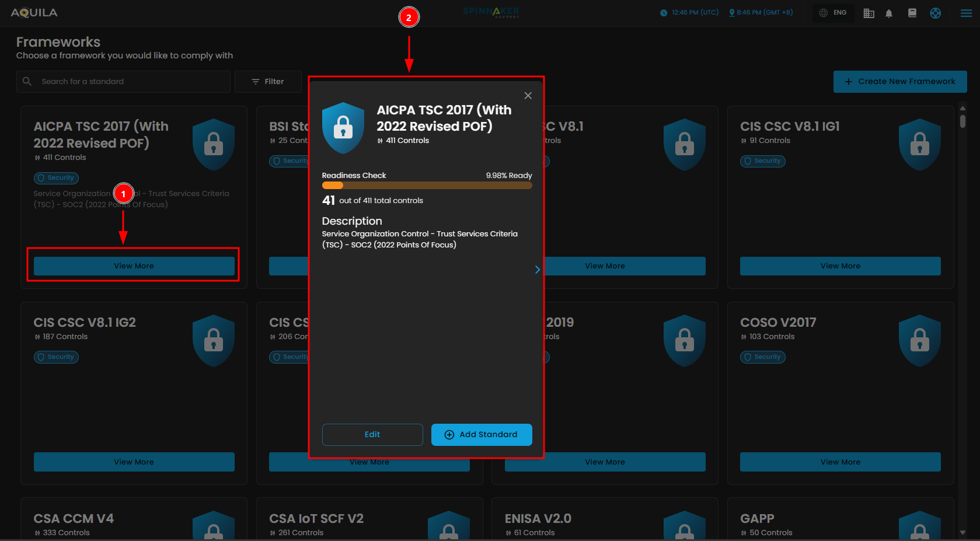Image resolution: width=980 pixels, height=541 pixels.
Task: Click the next arrow chevron in popup
Action: (x=537, y=270)
